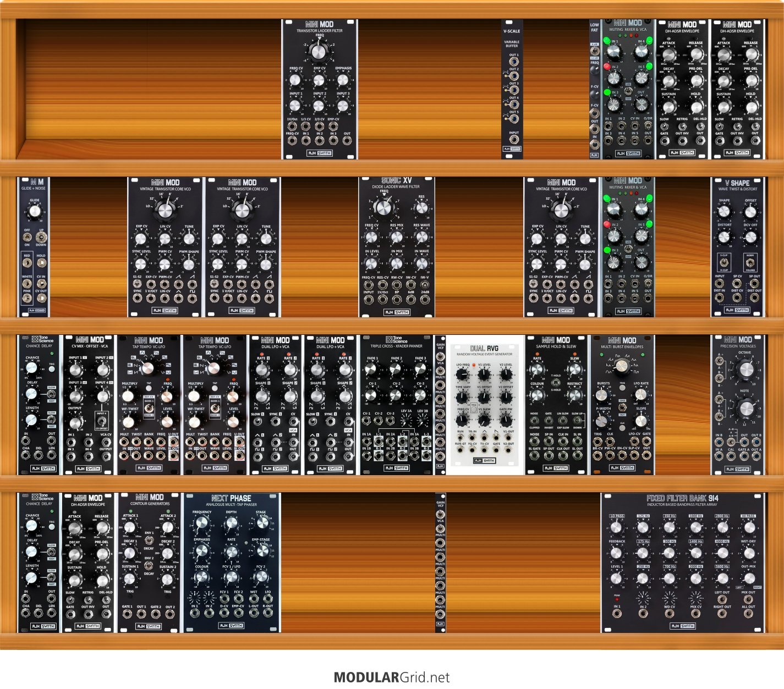
Task: Adjust the LEV 3A knob on Triple Cross
Action: pyautogui.click(x=406, y=421)
